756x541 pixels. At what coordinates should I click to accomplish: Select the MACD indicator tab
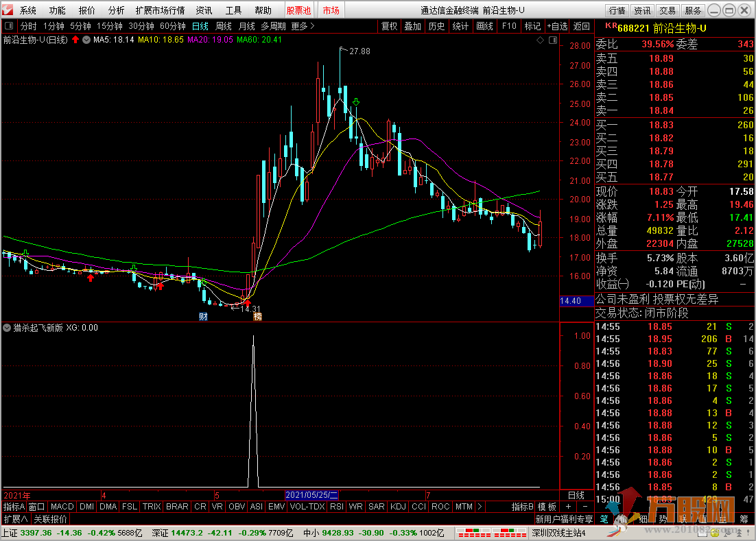[62, 507]
